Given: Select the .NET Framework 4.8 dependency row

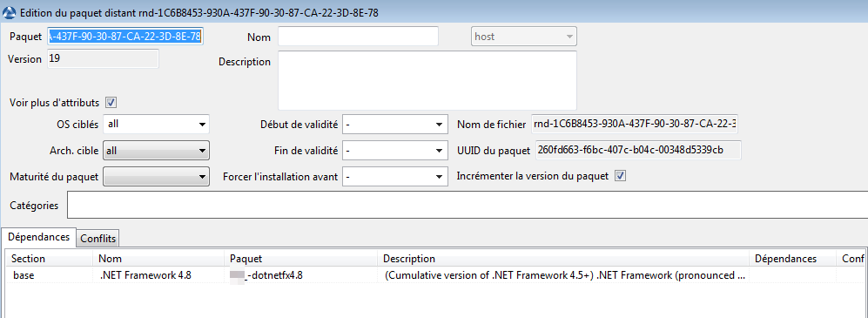Looking at the screenshot, I should pyautogui.click(x=436, y=275).
